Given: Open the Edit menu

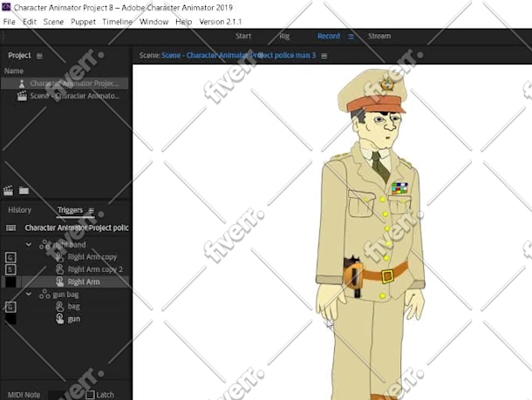Looking at the screenshot, I should tap(30, 22).
